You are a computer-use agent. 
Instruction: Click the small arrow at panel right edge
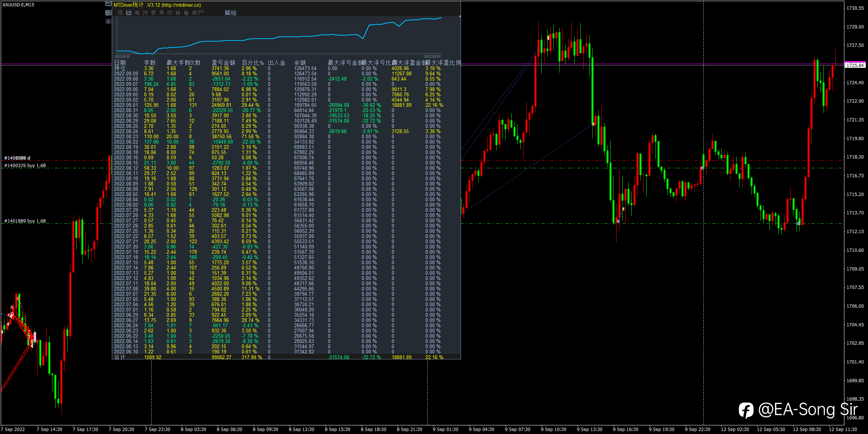pos(460,16)
